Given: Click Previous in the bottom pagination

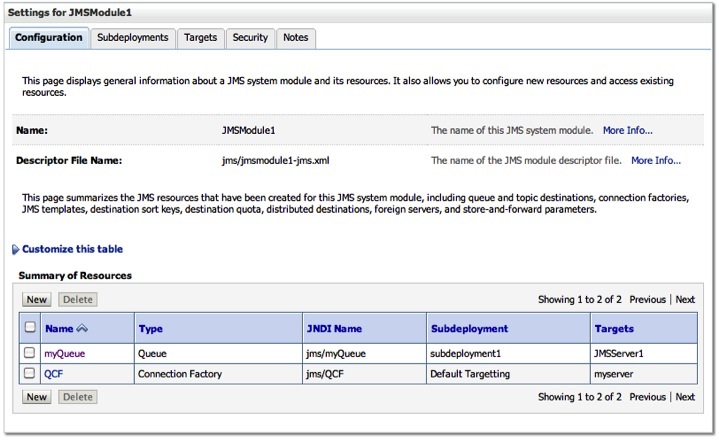Looking at the screenshot, I should 647,397.
